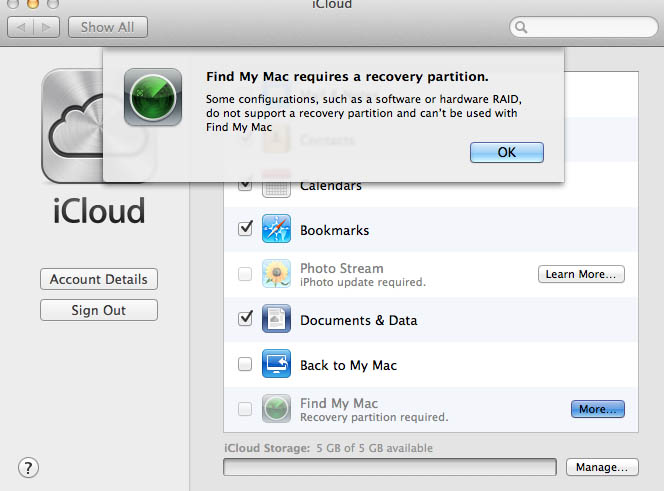Click the Safari Bookmarks compass icon
The width and height of the screenshot is (664, 491).
[276, 229]
